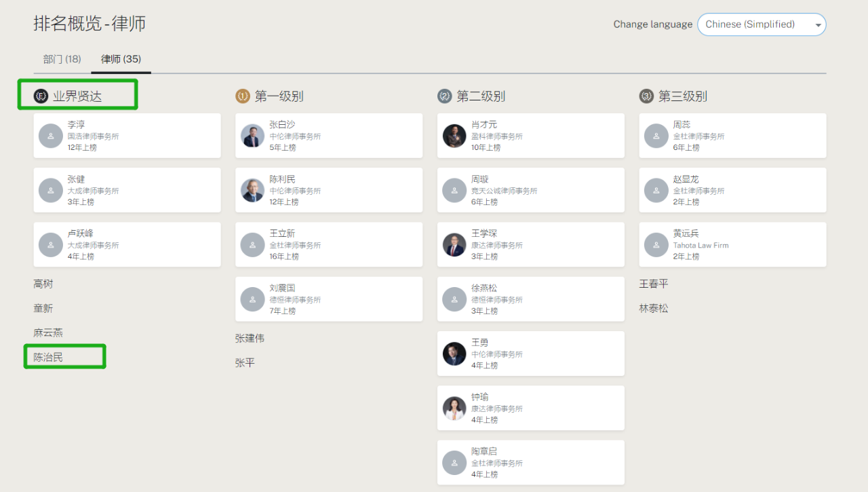The width and height of the screenshot is (868, 492).
Task: Click 黄远兵's placeholder avatar icon
Action: 656,244
